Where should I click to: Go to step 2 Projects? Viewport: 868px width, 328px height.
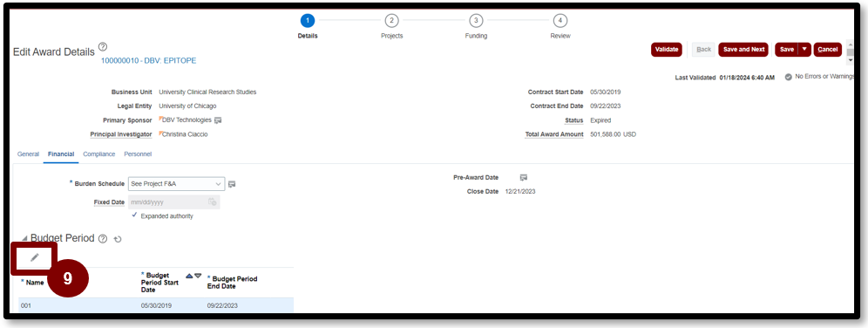pyautogui.click(x=391, y=21)
